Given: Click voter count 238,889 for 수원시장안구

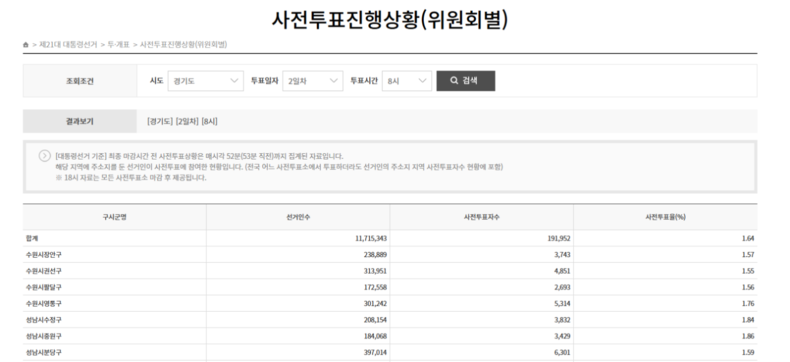Looking at the screenshot, I should click(375, 255).
